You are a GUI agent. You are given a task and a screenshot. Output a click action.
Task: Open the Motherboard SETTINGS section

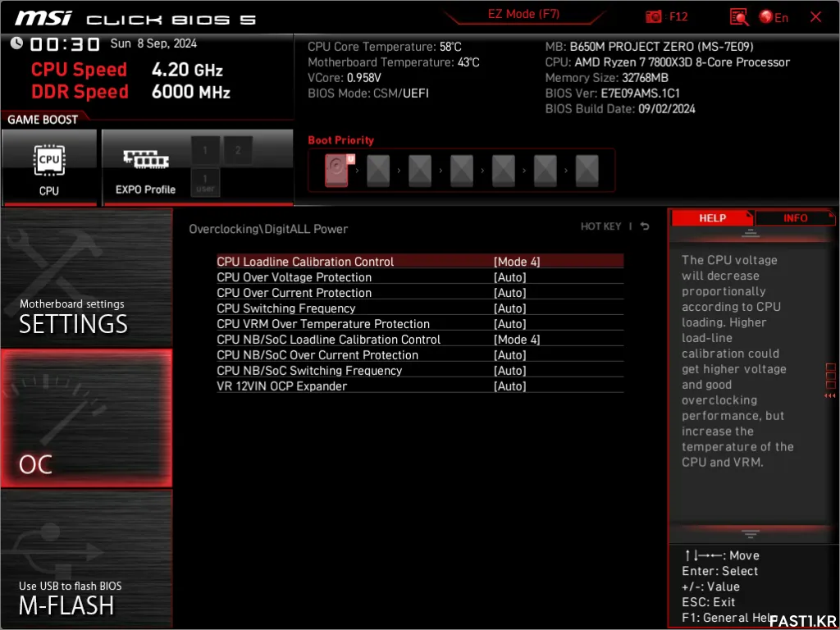[86, 278]
